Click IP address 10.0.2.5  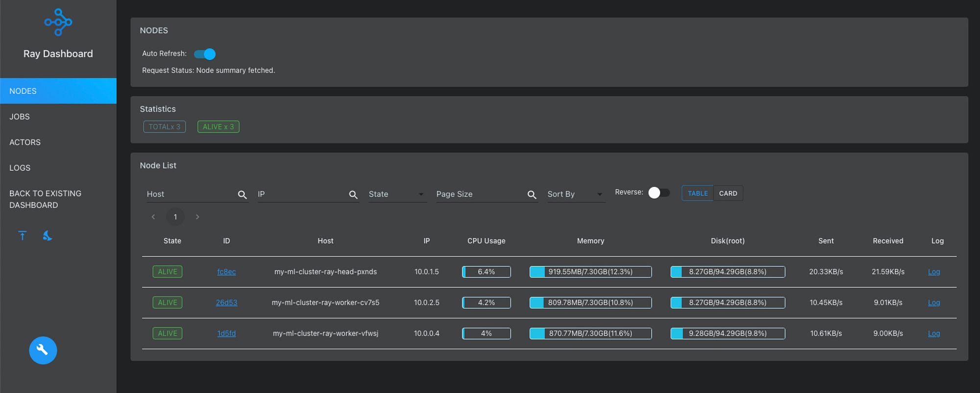click(427, 302)
